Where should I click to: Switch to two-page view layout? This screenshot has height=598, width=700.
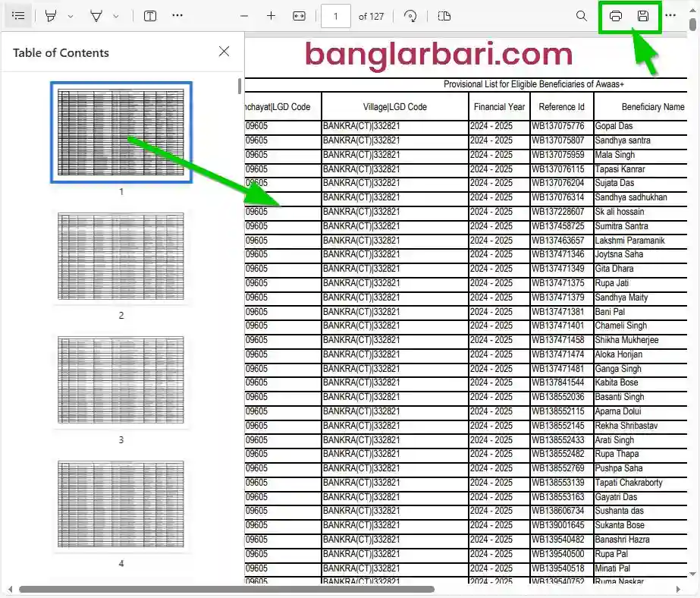pos(444,15)
